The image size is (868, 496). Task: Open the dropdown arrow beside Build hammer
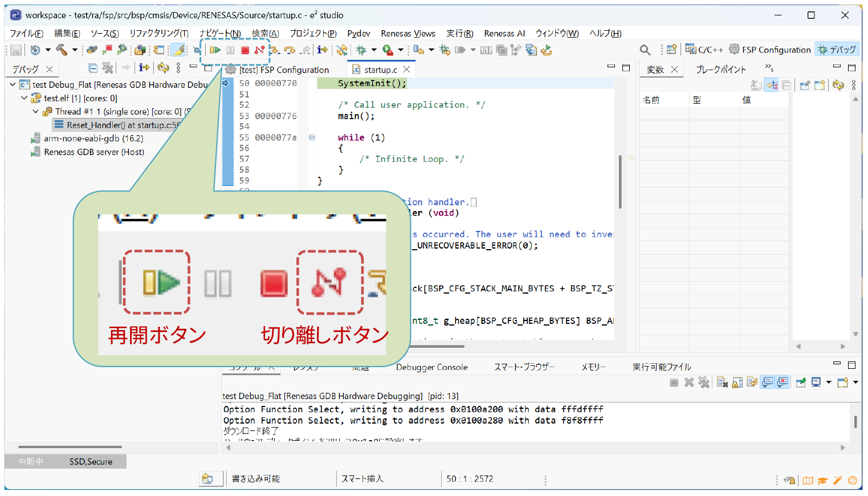(75, 50)
